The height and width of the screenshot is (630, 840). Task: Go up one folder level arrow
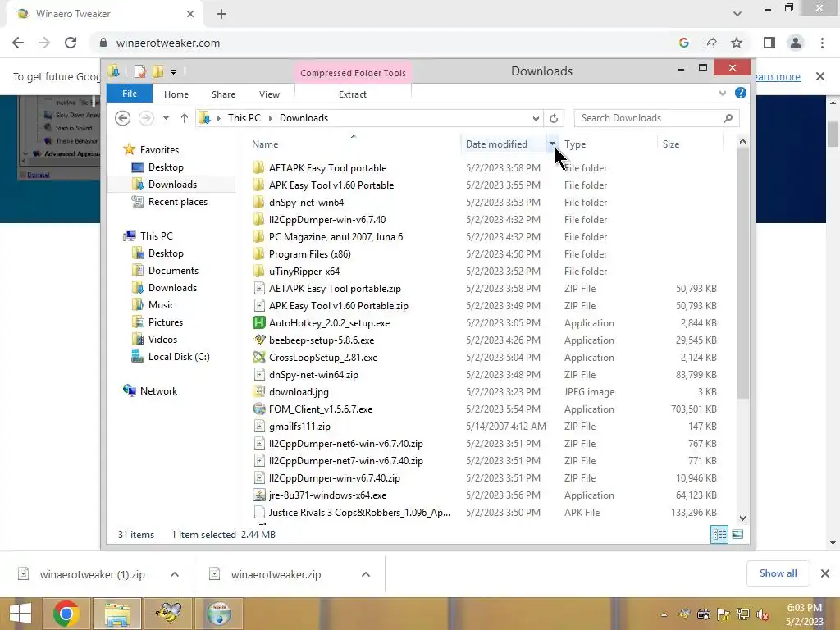pos(185,118)
